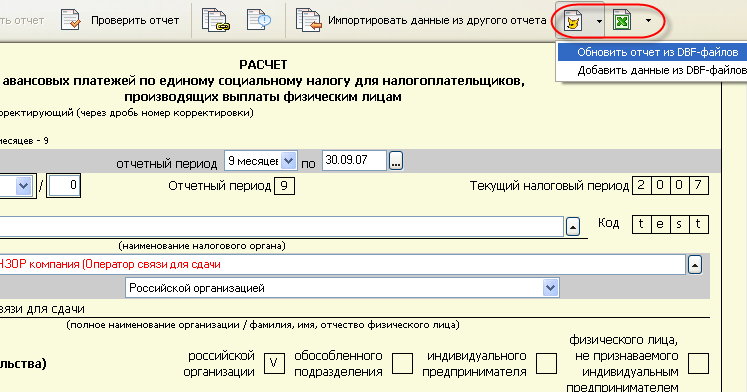Check the индивидуального предпринимателя checkbox
The image size is (747, 392).
[x=546, y=364]
